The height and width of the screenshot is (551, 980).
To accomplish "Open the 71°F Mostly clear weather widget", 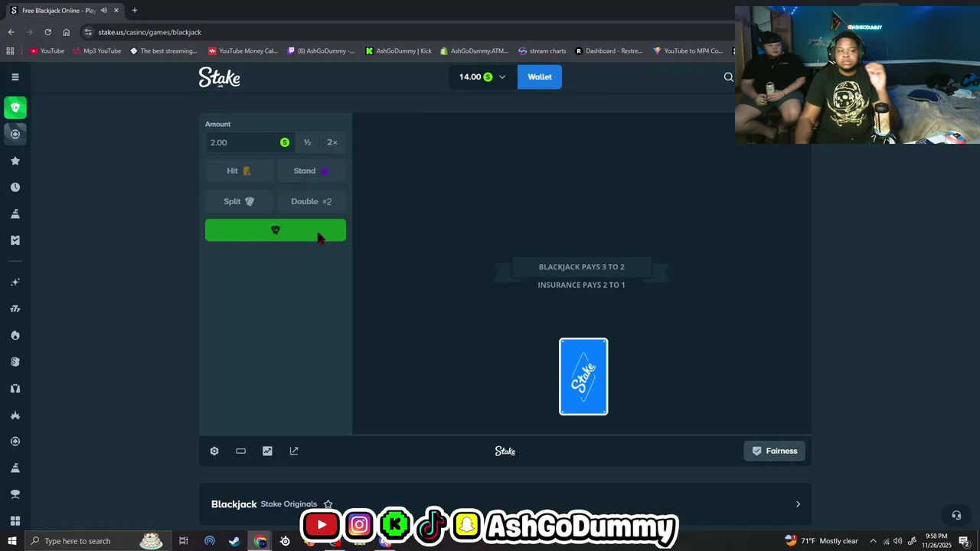I will (821, 541).
